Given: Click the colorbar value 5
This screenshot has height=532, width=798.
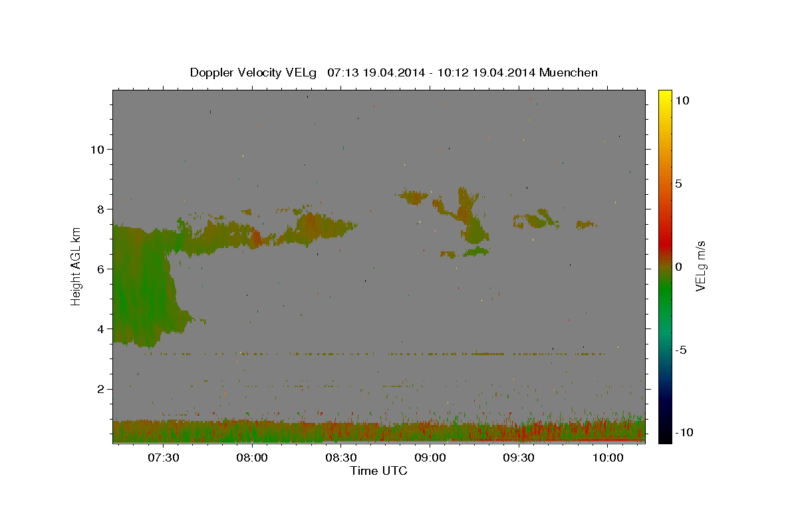Looking at the screenshot, I should pos(678,184).
